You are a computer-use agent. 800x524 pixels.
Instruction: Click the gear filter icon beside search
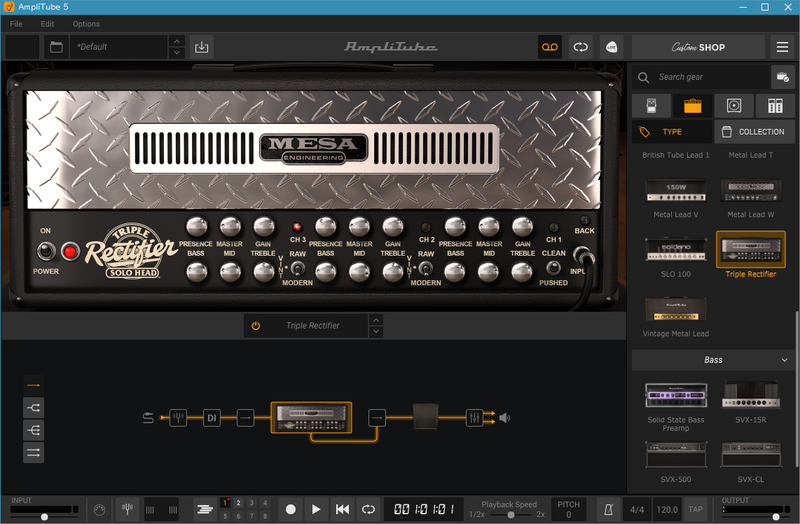pos(782,77)
